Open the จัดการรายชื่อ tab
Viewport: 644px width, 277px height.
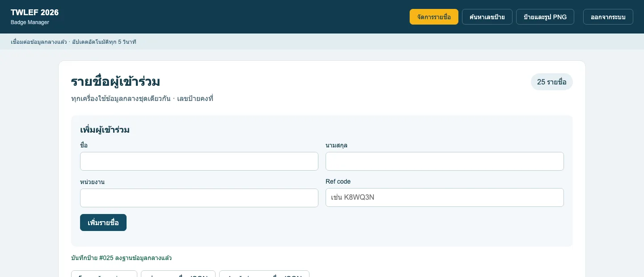click(434, 17)
